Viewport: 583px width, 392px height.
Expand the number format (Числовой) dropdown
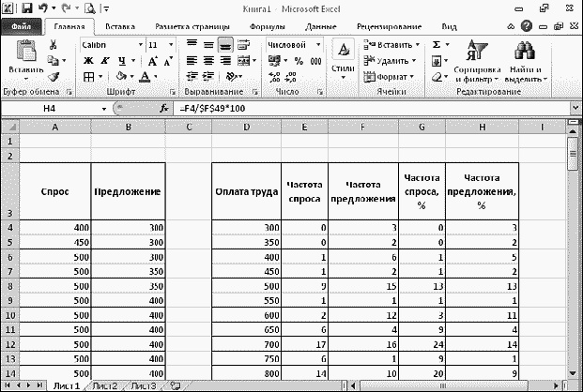point(317,44)
